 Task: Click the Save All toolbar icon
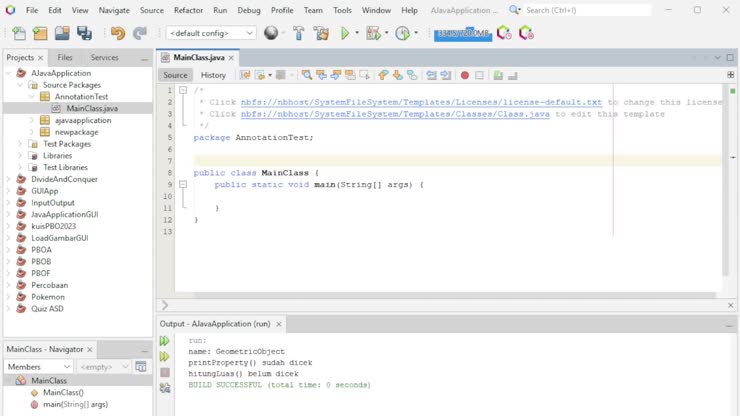[x=84, y=33]
